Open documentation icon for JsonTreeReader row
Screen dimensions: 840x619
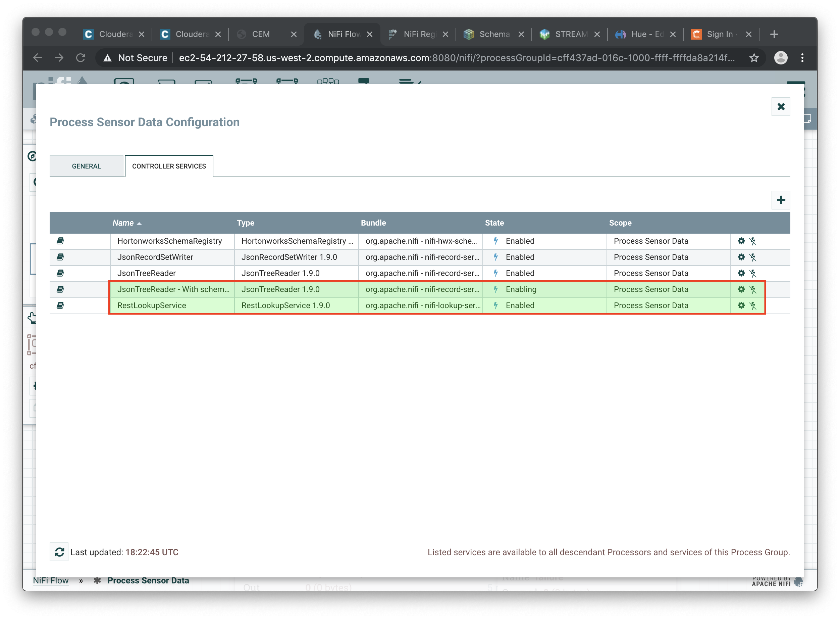tap(60, 273)
